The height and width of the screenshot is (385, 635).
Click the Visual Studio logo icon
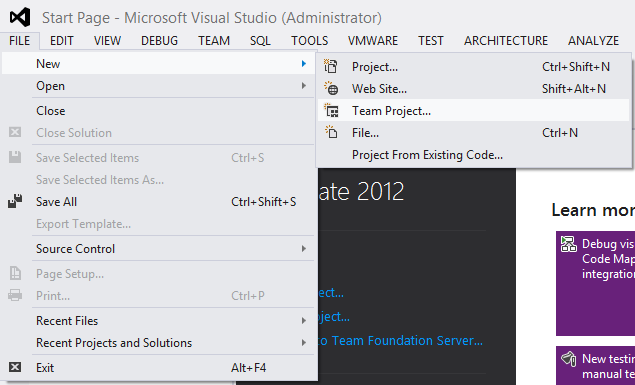tap(20, 17)
